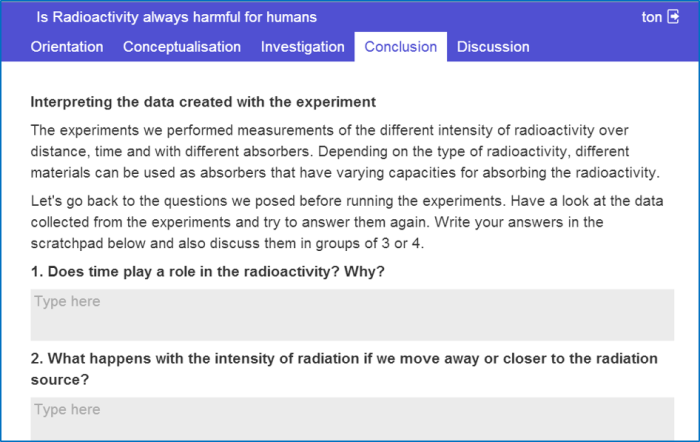
Task: Open the Discussion tab
Action: coord(493,46)
